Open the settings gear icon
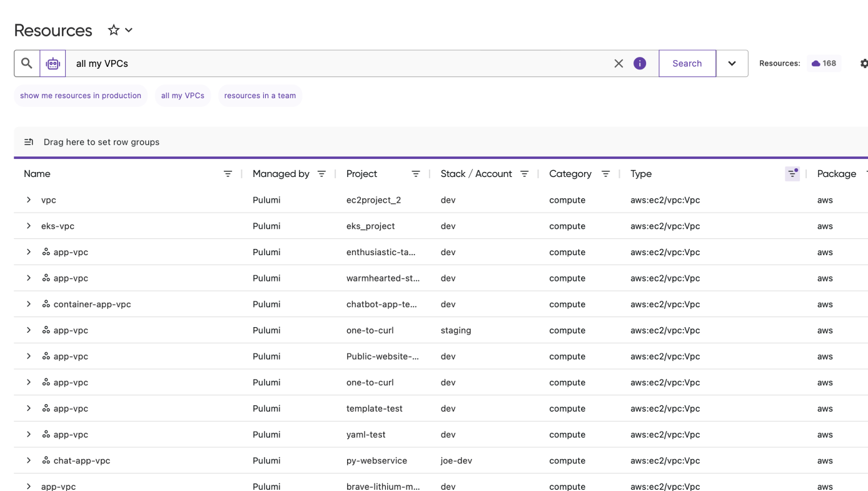The width and height of the screenshot is (868, 491). point(864,63)
